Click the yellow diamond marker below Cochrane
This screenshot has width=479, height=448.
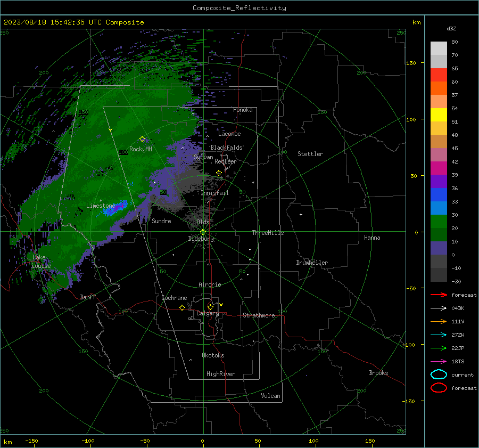tap(182, 307)
